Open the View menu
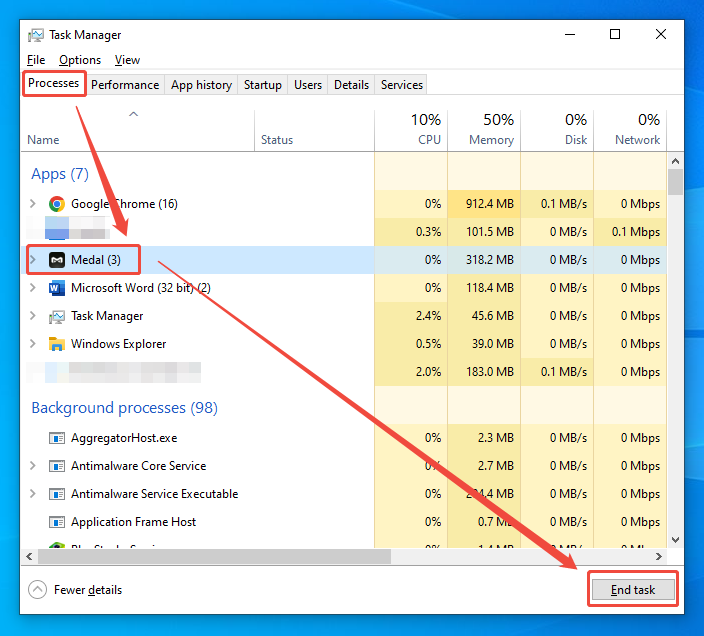Image resolution: width=704 pixels, height=636 pixels. pyautogui.click(x=127, y=60)
